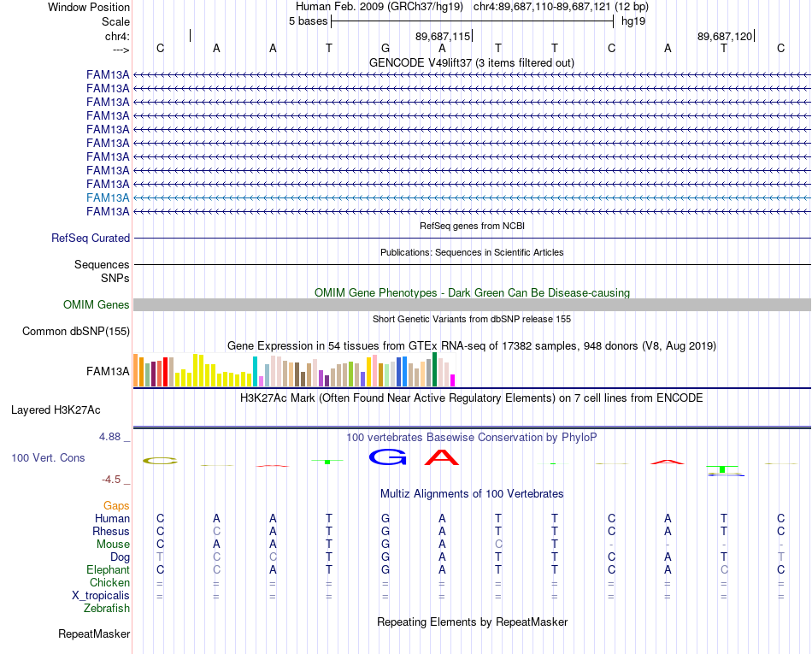Image resolution: width=812 pixels, height=654 pixels.
Task: Open the Layered H3K27Ac track label
Action: pos(56,410)
